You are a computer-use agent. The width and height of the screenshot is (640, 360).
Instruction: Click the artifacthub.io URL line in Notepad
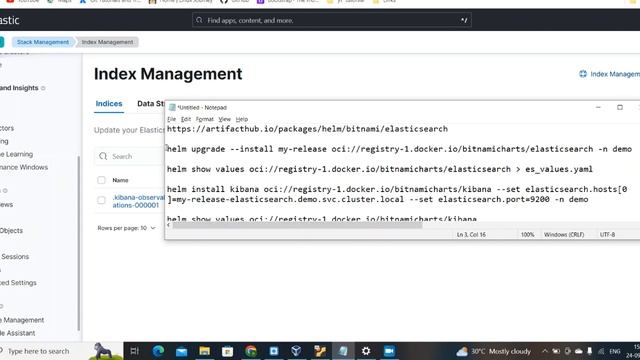(x=307, y=129)
